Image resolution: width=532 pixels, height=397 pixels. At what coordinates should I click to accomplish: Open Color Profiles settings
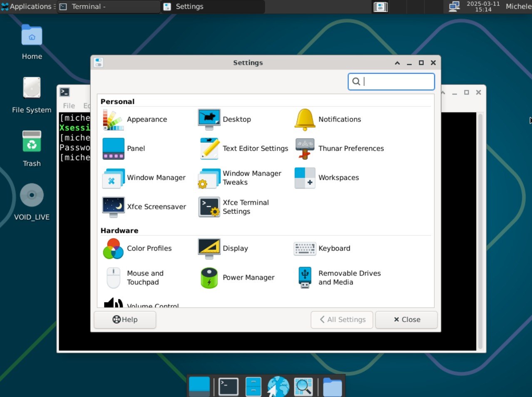coord(137,248)
